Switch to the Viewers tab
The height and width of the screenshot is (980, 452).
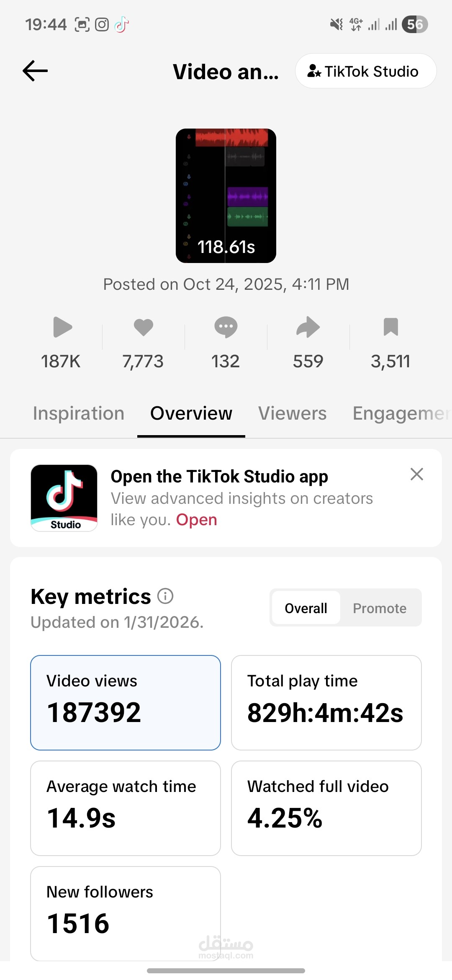point(292,413)
